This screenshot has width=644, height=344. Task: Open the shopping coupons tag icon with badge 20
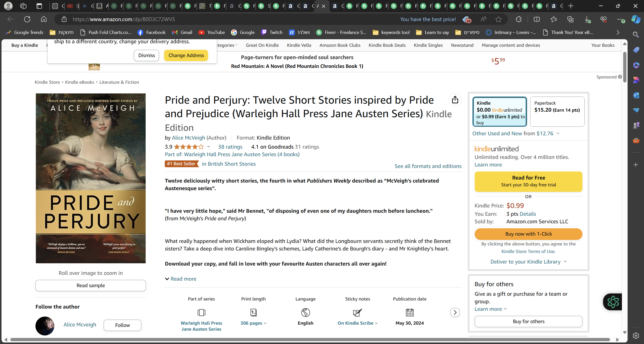pyautogui.click(x=466, y=19)
